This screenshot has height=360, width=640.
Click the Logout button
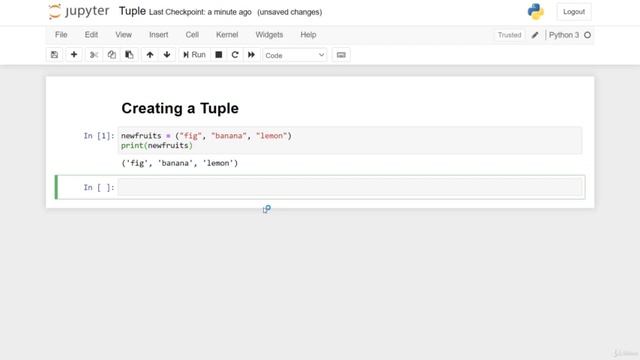pos(574,12)
